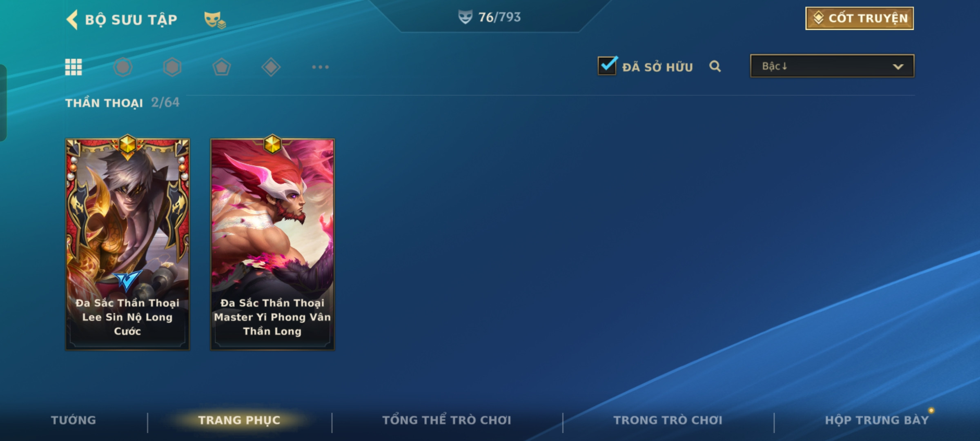
Task: Filter by the diamond rarity icon
Action: pos(271,67)
